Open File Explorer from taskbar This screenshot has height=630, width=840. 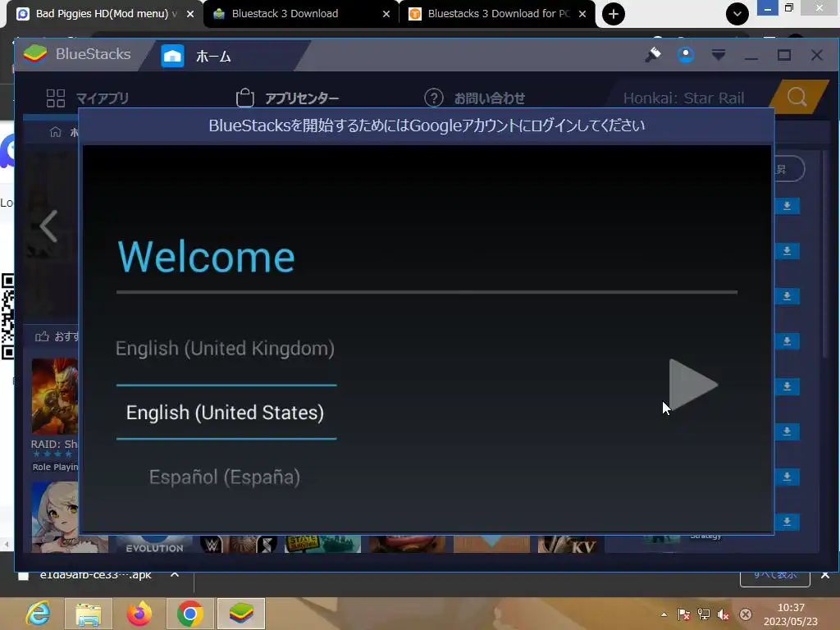coord(89,614)
